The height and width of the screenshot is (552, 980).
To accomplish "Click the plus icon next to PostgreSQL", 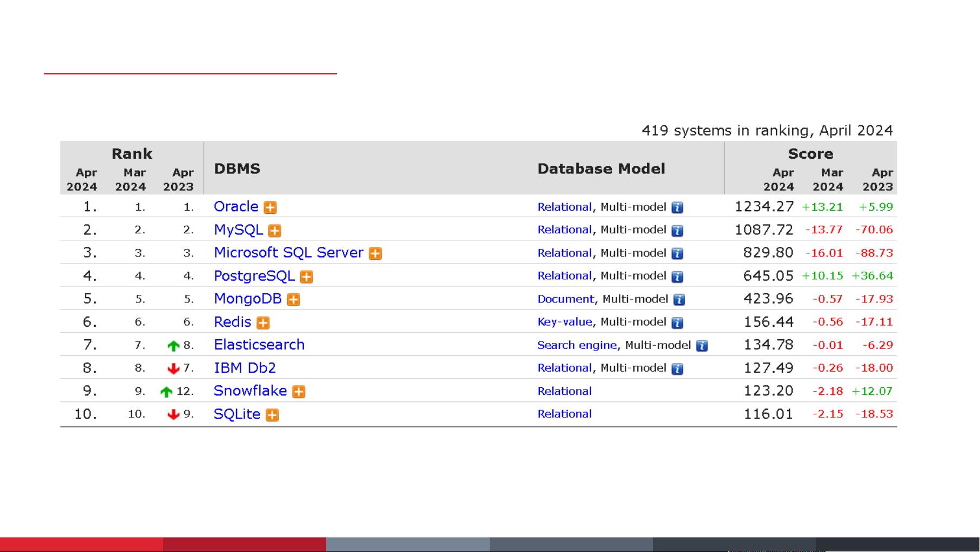I will (307, 277).
